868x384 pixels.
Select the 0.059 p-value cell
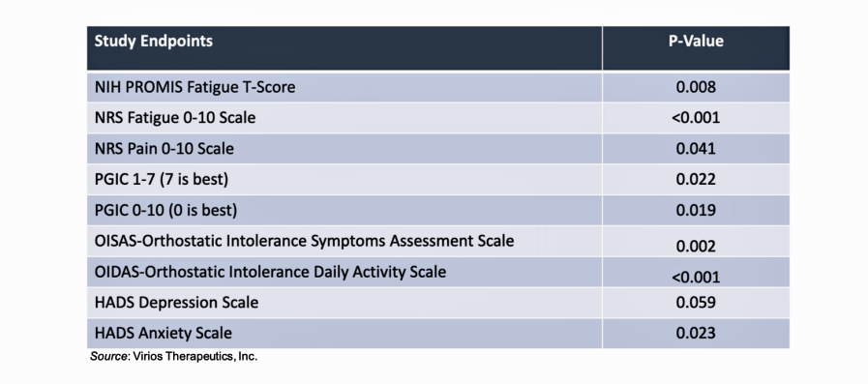coord(696,303)
